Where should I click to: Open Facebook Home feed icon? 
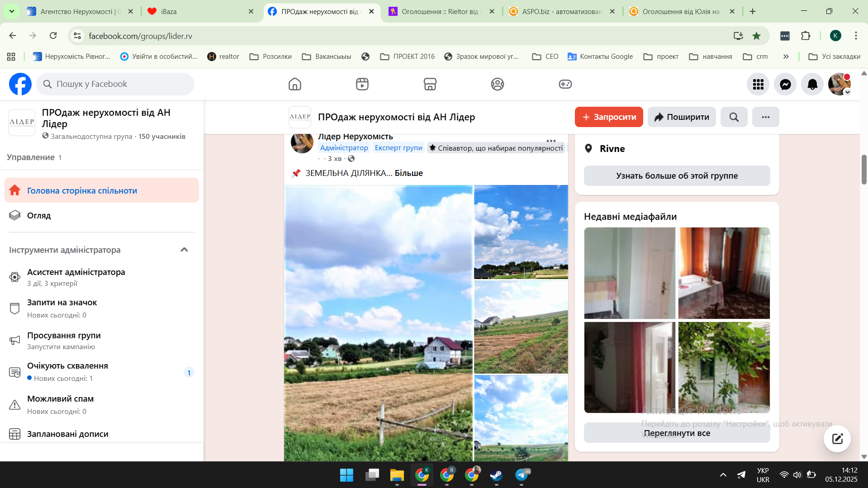(294, 84)
